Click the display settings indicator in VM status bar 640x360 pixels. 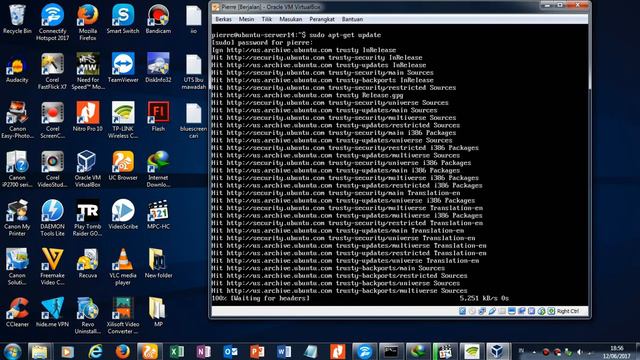click(512, 311)
